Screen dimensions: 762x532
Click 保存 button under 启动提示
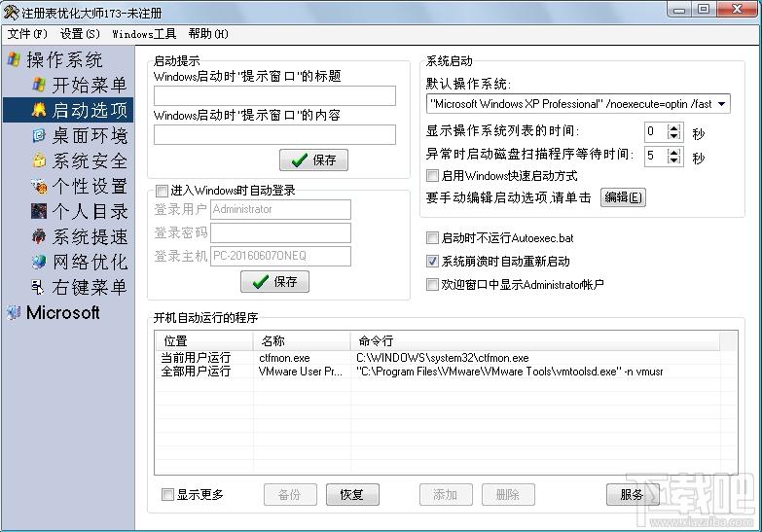(x=313, y=160)
